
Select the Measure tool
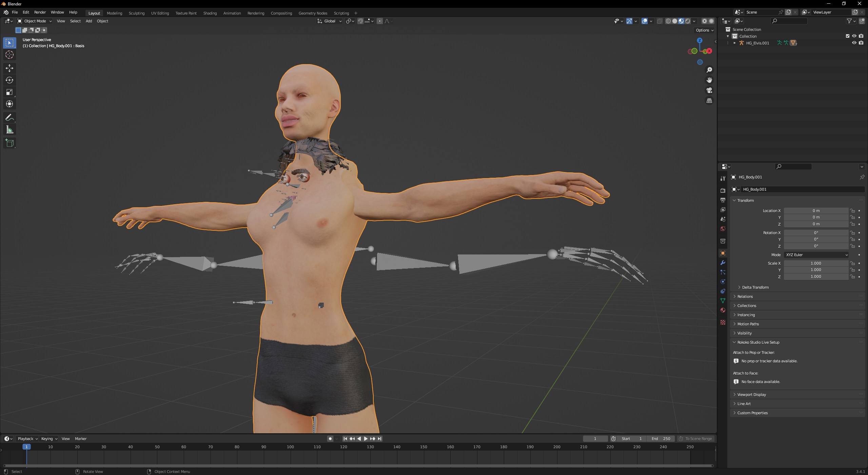coord(9,129)
